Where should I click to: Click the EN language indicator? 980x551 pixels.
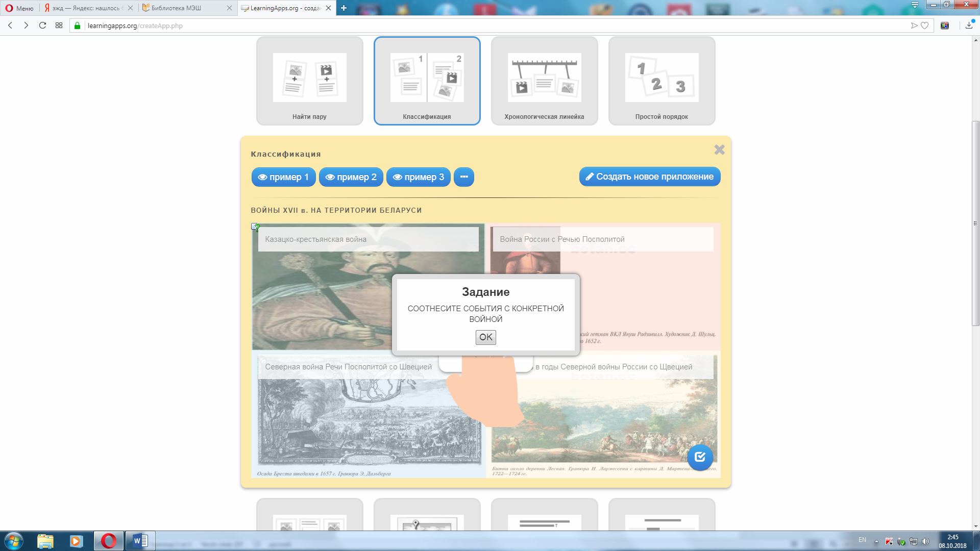pyautogui.click(x=862, y=540)
